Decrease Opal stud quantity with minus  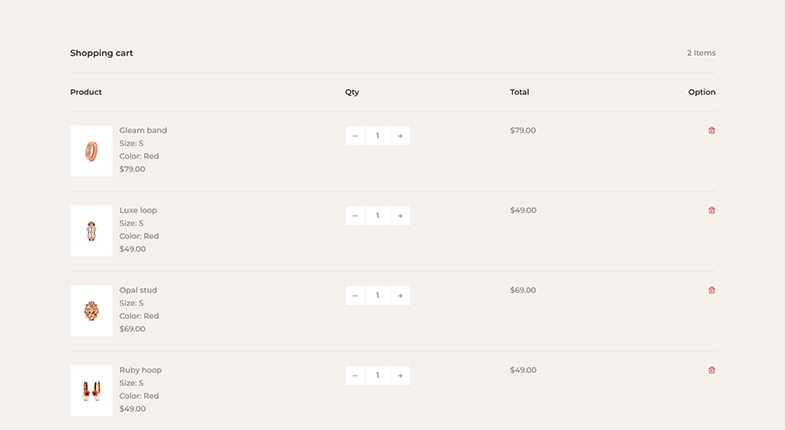[x=355, y=296]
